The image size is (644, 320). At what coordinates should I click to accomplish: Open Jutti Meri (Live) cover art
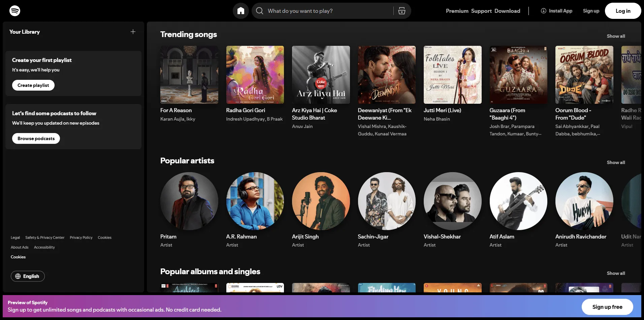click(x=453, y=75)
